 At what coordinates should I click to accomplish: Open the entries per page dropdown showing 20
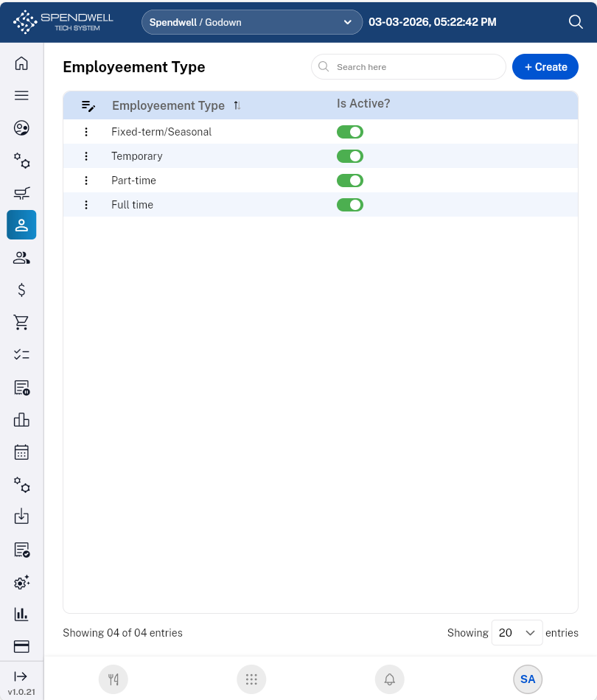pos(517,633)
